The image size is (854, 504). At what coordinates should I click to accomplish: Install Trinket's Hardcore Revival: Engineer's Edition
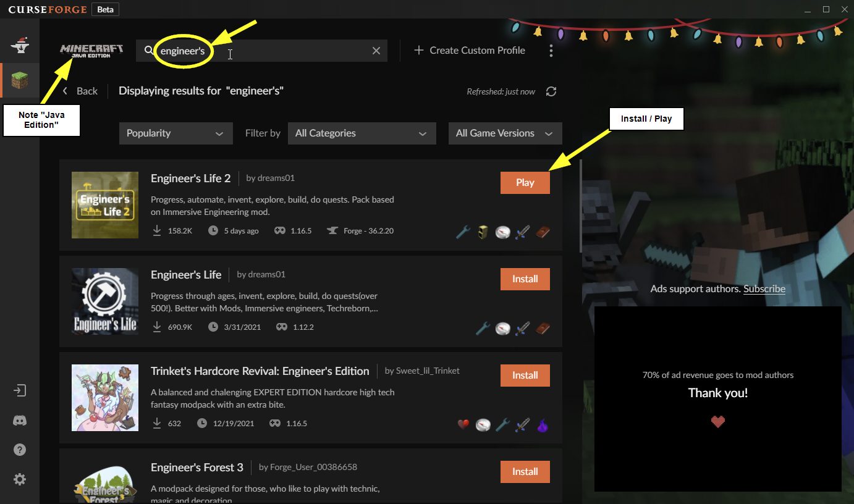pos(525,376)
